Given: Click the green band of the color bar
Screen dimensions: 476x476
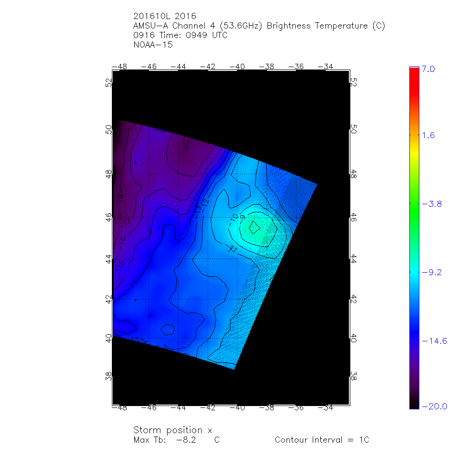Looking at the screenshot, I should (x=414, y=209).
